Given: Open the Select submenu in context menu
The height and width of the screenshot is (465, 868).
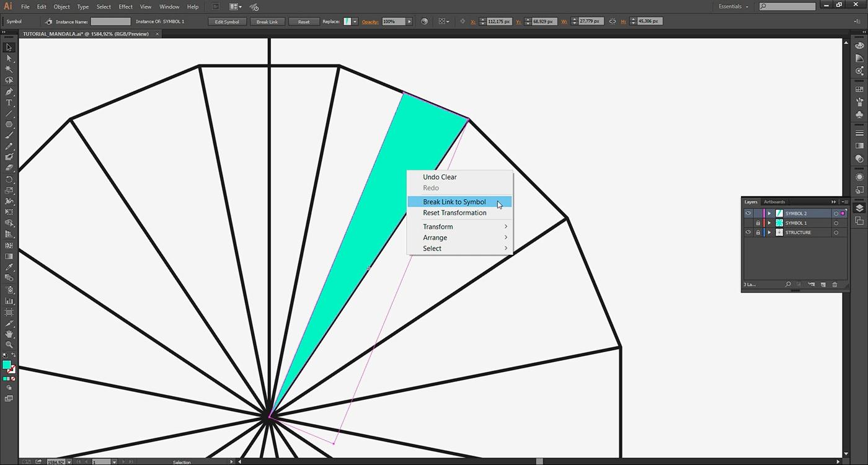Looking at the screenshot, I should (x=459, y=248).
